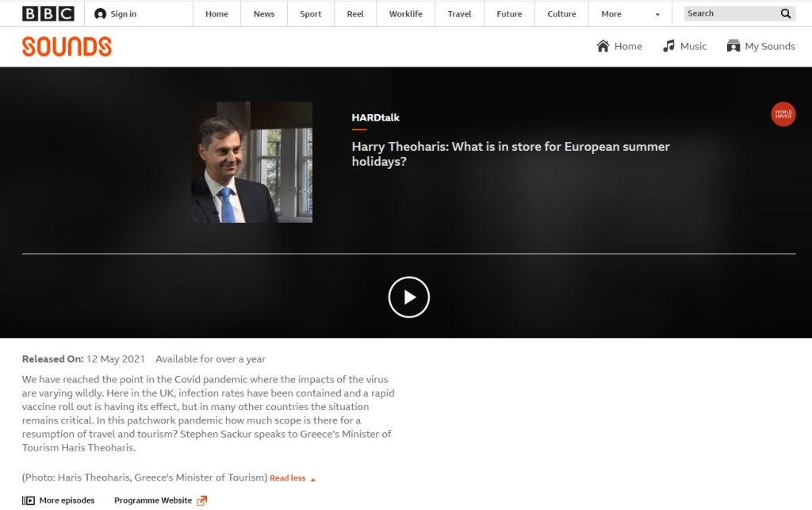Open the Culture section
Screen dimensions: 812x510
tap(562, 14)
